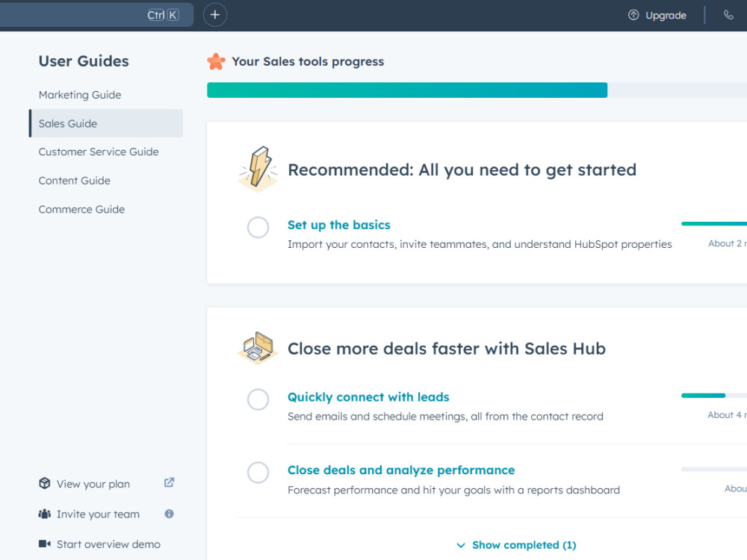Expand Show completed (1) section
The height and width of the screenshot is (560, 747).
pos(516,545)
